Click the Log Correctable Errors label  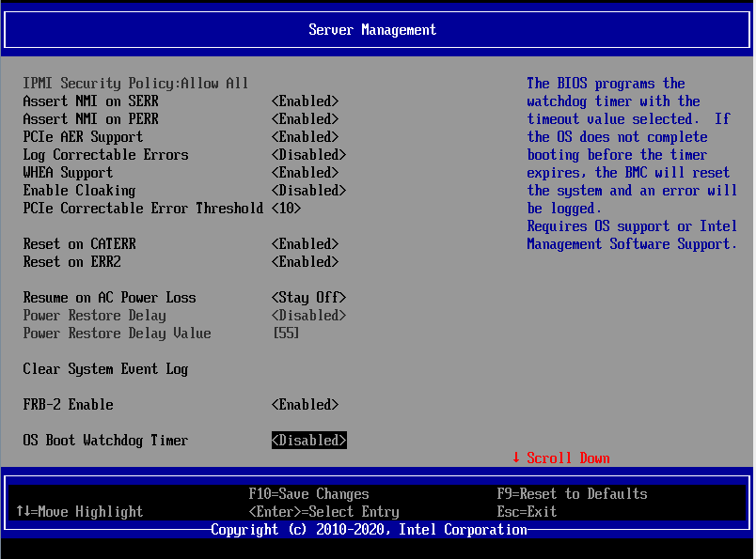click(105, 155)
